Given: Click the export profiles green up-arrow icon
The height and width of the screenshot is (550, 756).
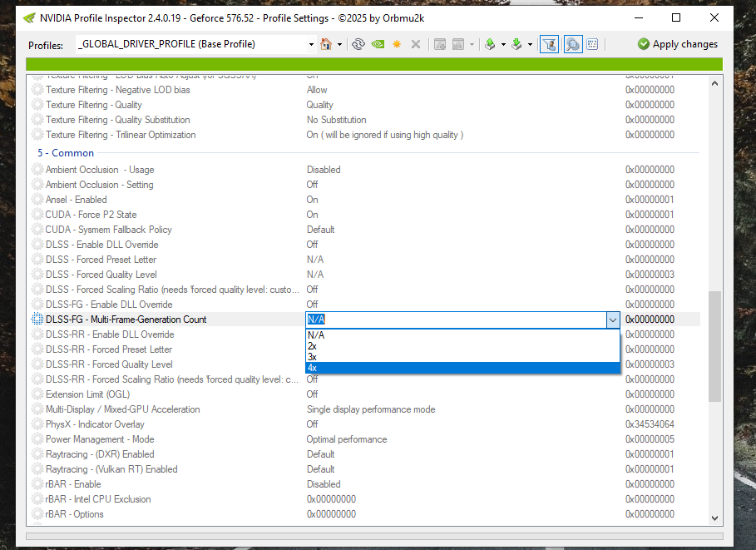Looking at the screenshot, I should [490, 44].
